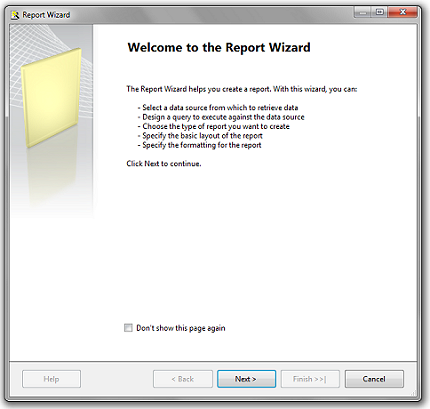The image size is (430, 409).
Task: Enable the Don't show this page again checkbox
Action: click(x=128, y=328)
